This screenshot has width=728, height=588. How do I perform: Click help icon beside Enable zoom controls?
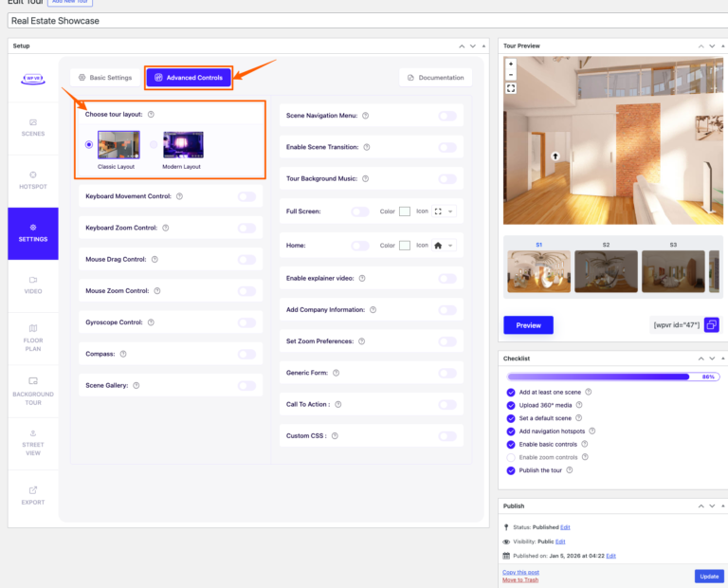(585, 457)
